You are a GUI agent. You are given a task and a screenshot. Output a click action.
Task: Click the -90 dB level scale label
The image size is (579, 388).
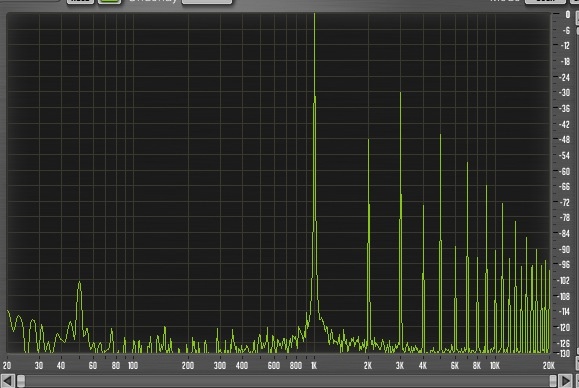tap(565, 250)
